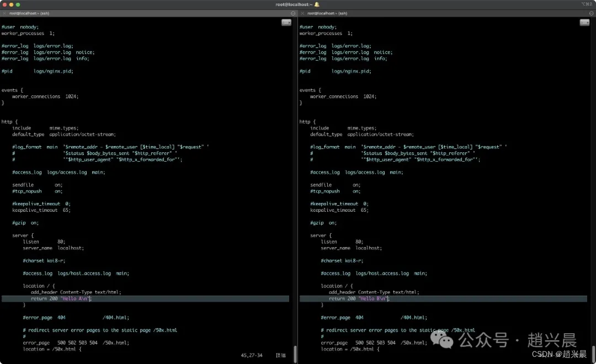The image size is (596, 364).
Task: Click '#access_log logs/host.access.log main;' in left pane
Action: coord(76,274)
